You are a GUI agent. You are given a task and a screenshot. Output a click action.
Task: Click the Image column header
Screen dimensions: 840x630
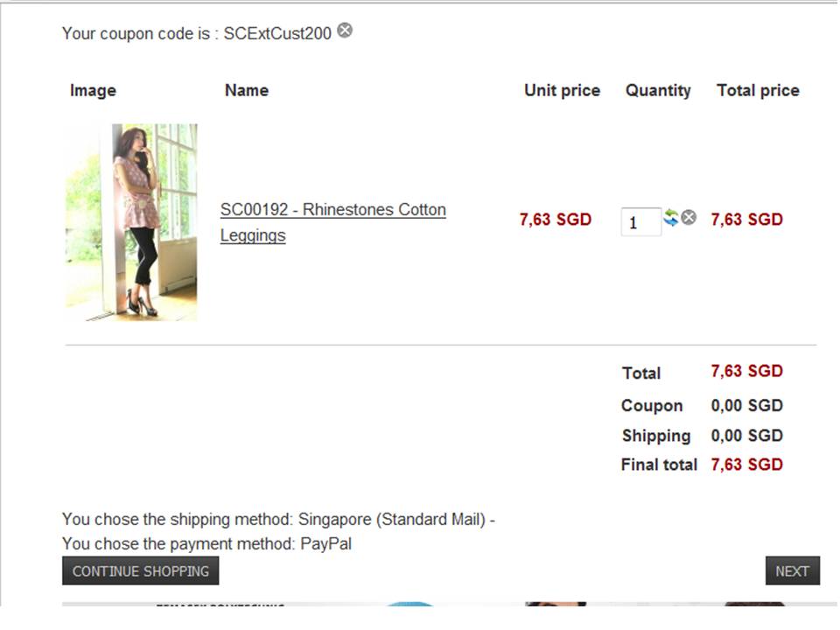(93, 90)
